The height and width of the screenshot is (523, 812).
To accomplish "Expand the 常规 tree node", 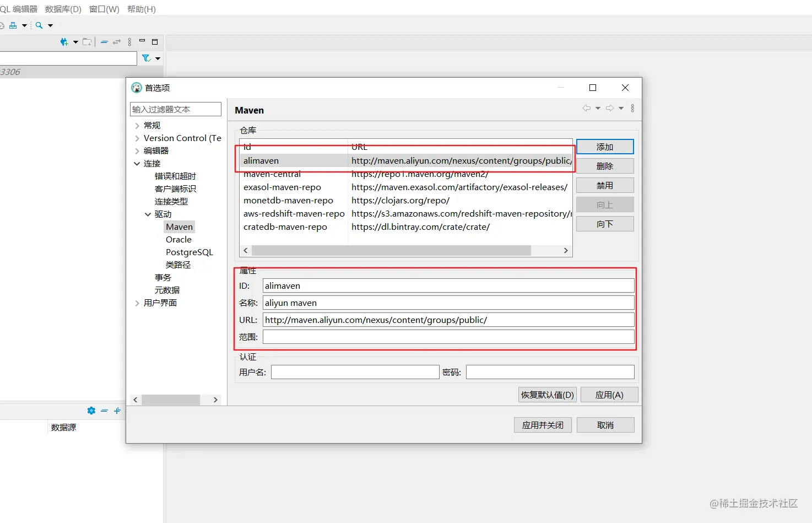I will (137, 126).
